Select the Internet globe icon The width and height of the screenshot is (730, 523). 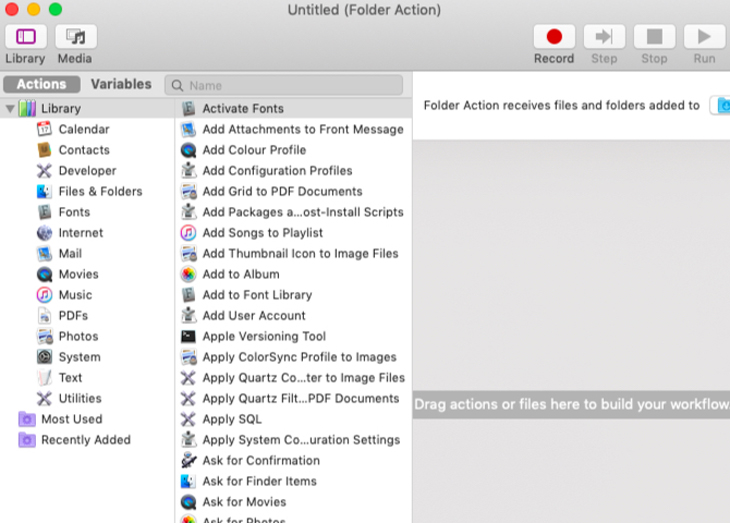click(44, 232)
